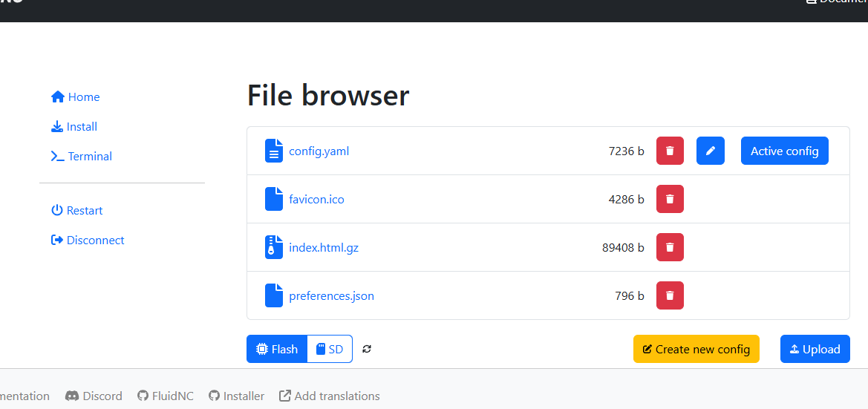
Task: Upload a file
Action: pyautogui.click(x=815, y=349)
